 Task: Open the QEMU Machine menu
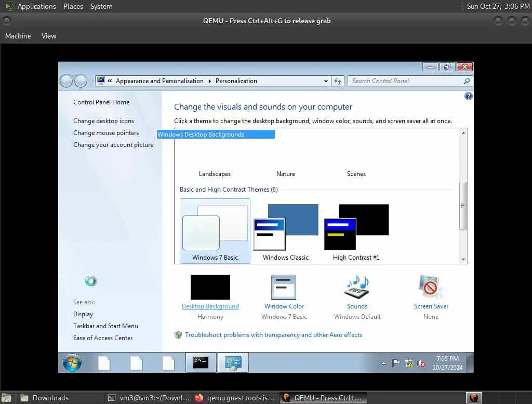(x=18, y=36)
